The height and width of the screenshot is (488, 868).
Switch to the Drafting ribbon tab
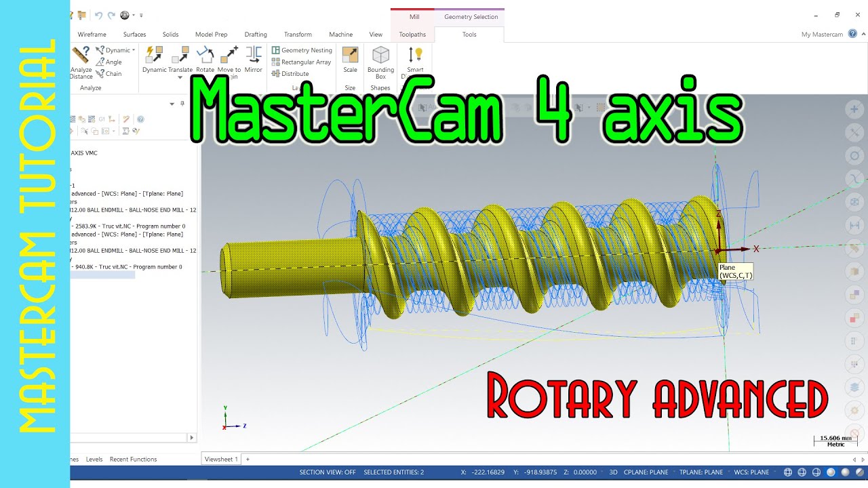[256, 35]
